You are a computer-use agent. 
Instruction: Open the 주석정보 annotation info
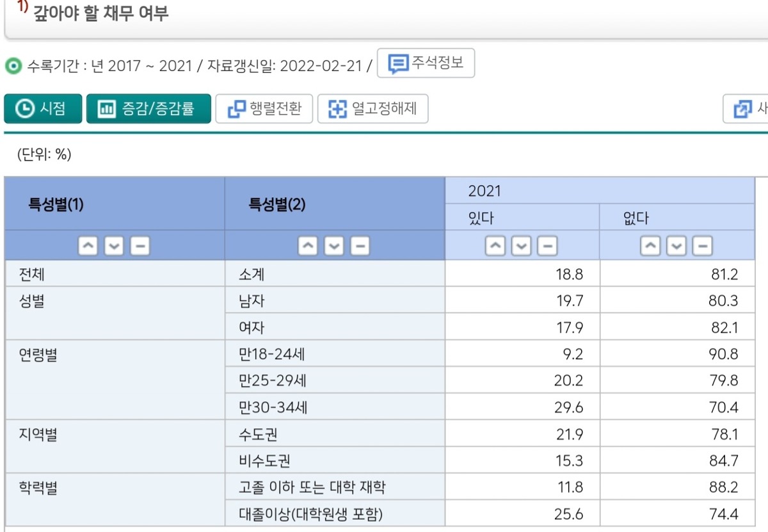426,63
